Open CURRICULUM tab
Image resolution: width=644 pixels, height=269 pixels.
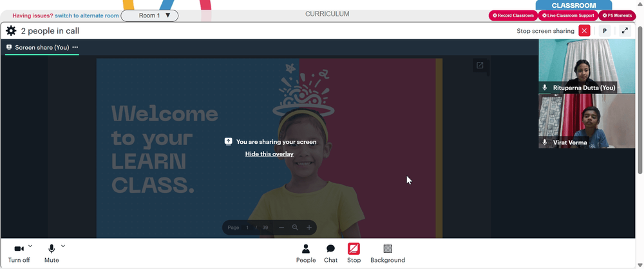click(327, 14)
